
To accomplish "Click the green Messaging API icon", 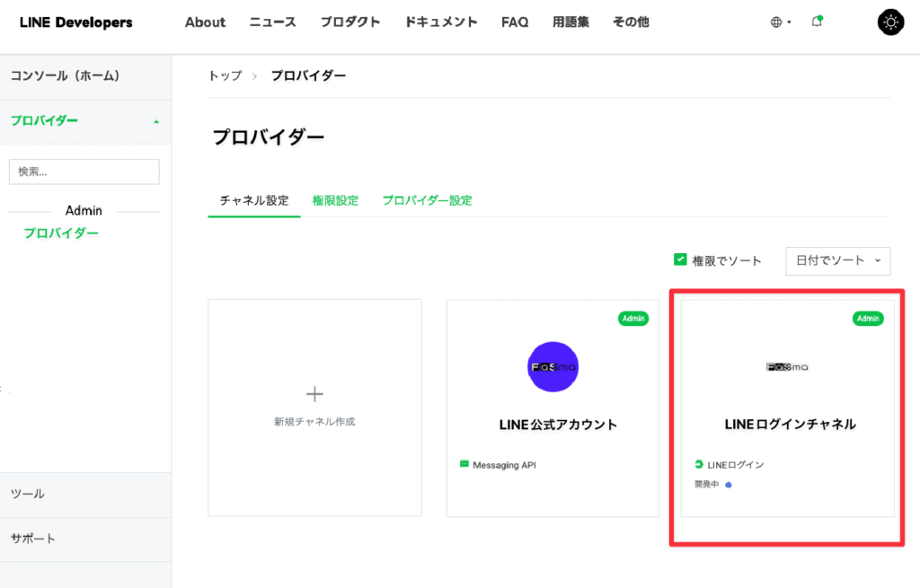I will [464, 464].
